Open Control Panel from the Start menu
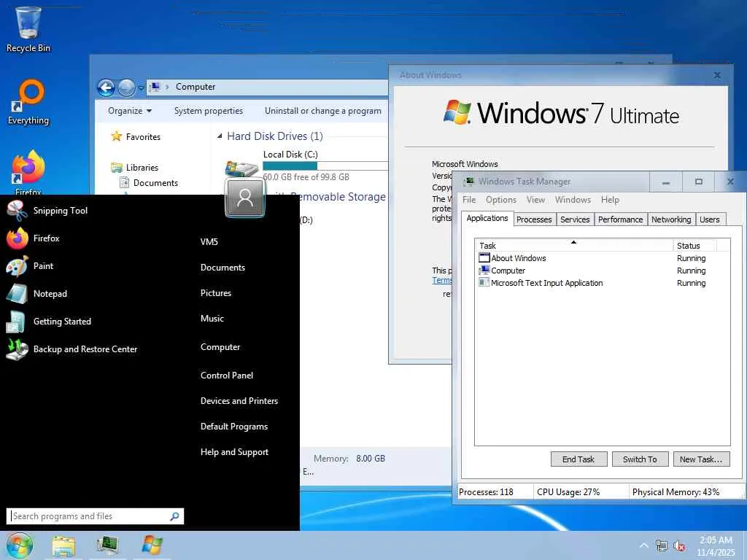Image resolution: width=747 pixels, height=560 pixels. (x=227, y=376)
